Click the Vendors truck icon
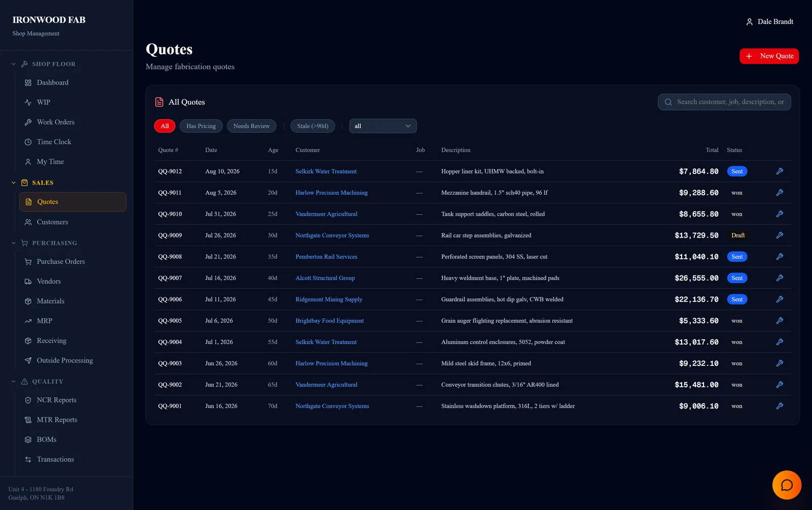This screenshot has width=812, height=510. [28, 282]
